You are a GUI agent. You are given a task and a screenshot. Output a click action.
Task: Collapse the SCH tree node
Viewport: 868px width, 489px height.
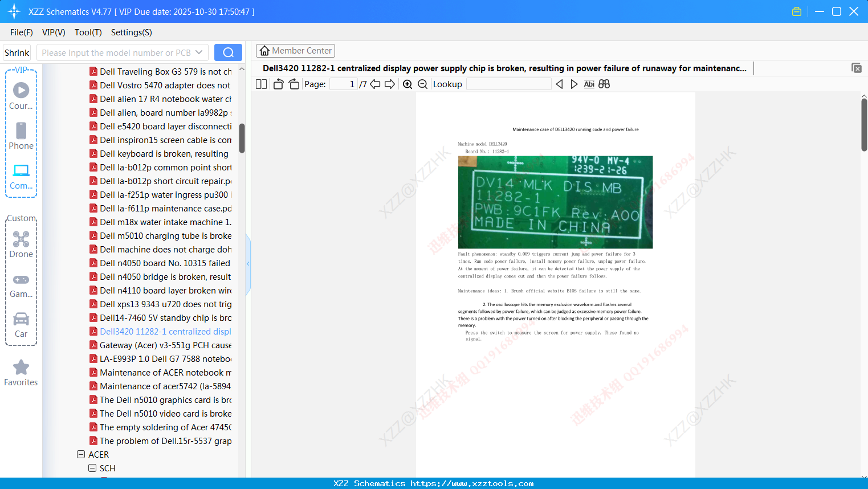(92, 468)
